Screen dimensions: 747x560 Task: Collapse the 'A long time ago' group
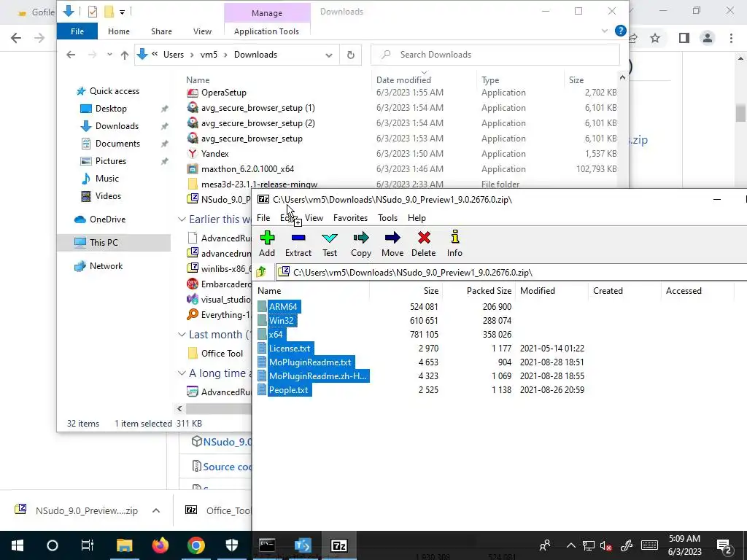[x=182, y=373]
